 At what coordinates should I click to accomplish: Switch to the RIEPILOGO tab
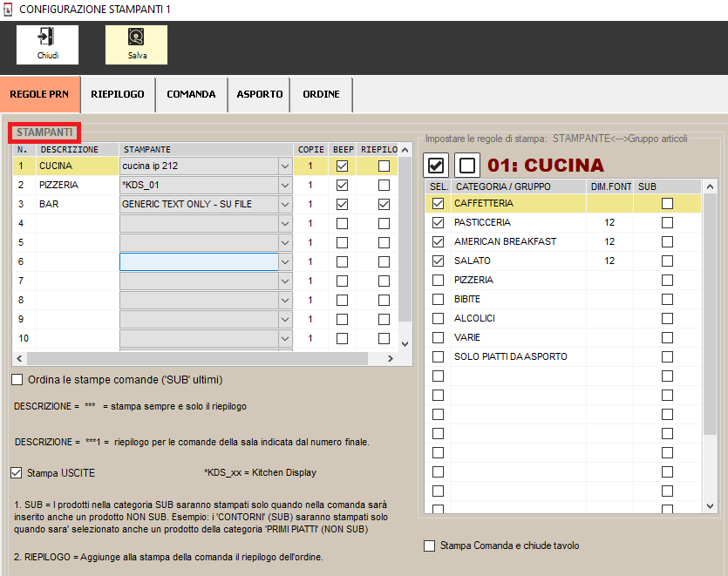click(118, 94)
